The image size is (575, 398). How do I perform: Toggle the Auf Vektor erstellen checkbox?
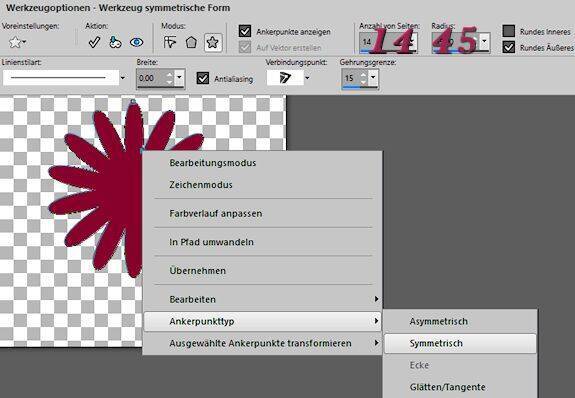coord(245,47)
